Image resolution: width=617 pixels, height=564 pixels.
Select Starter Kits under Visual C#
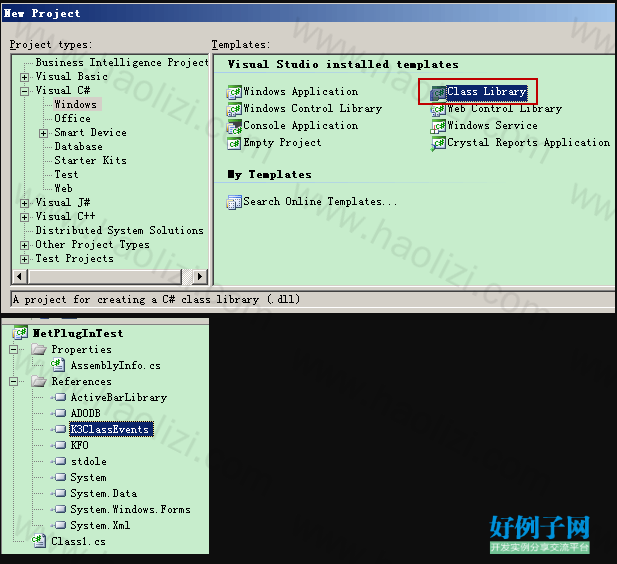pyautogui.click(x=91, y=161)
